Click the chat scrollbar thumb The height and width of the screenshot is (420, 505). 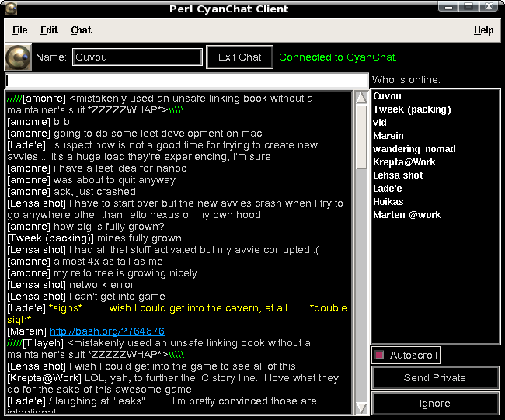tap(362, 137)
